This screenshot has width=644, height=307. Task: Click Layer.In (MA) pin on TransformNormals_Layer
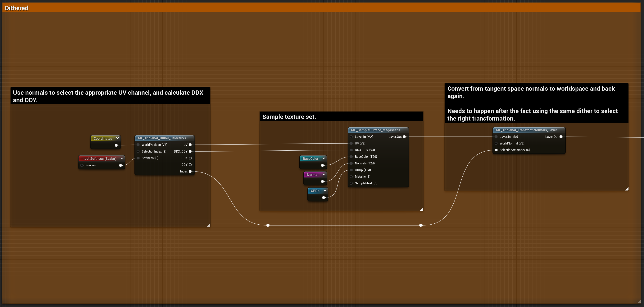click(496, 137)
